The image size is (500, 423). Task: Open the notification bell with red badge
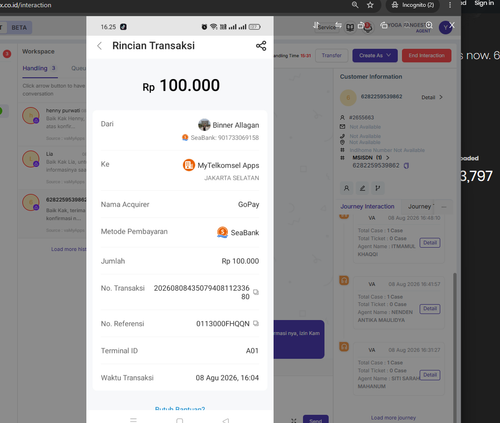coord(368,27)
